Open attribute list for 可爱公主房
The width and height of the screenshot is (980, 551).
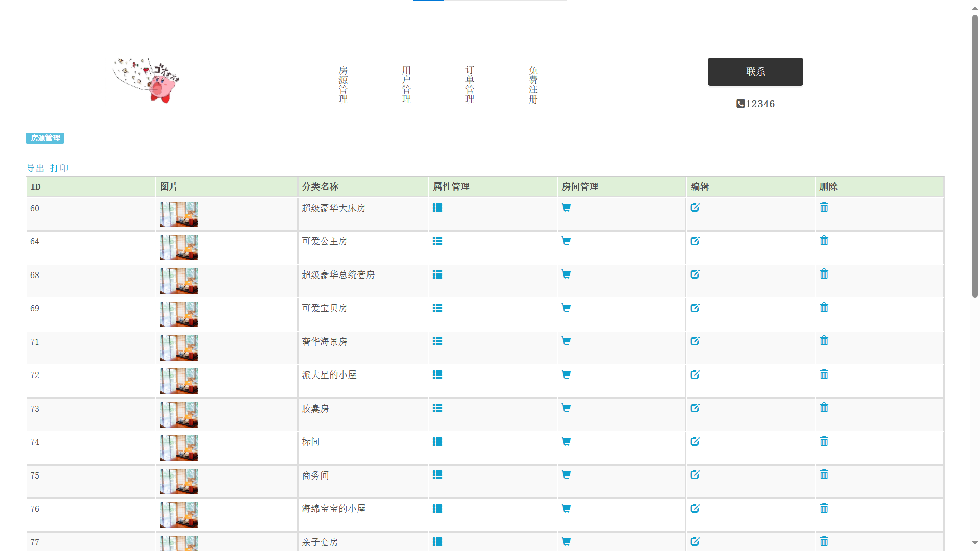pyautogui.click(x=437, y=241)
